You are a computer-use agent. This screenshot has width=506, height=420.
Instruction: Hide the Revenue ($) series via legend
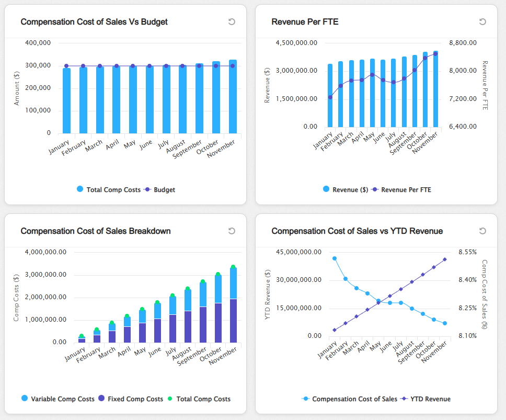tap(346, 189)
